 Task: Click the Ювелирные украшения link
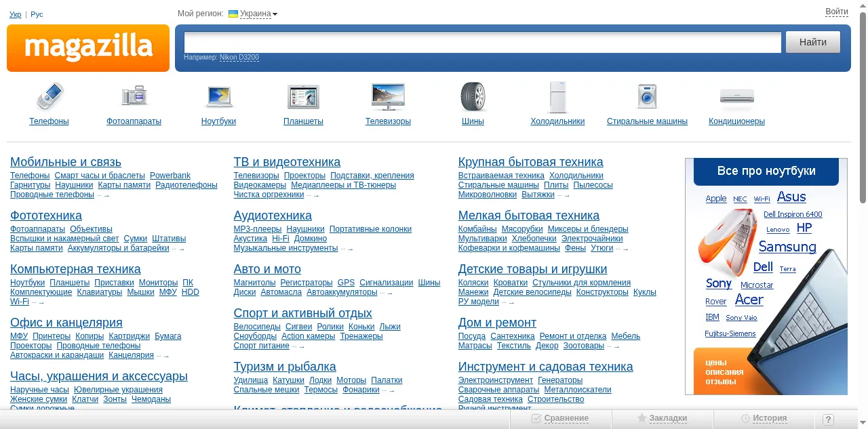tap(118, 390)
